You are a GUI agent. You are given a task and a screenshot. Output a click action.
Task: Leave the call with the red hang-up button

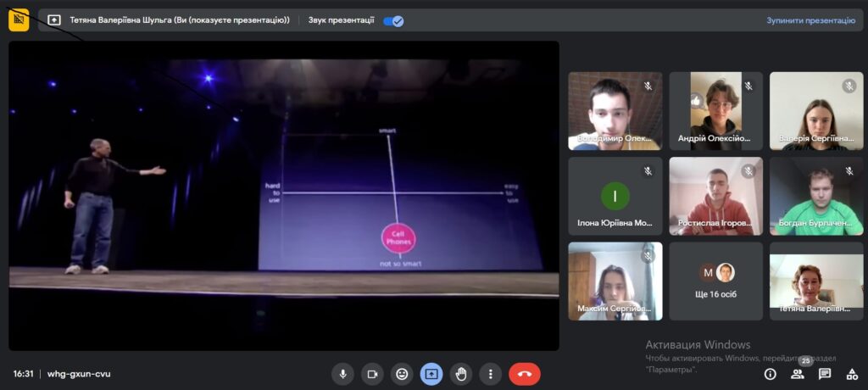pos(525,375)
